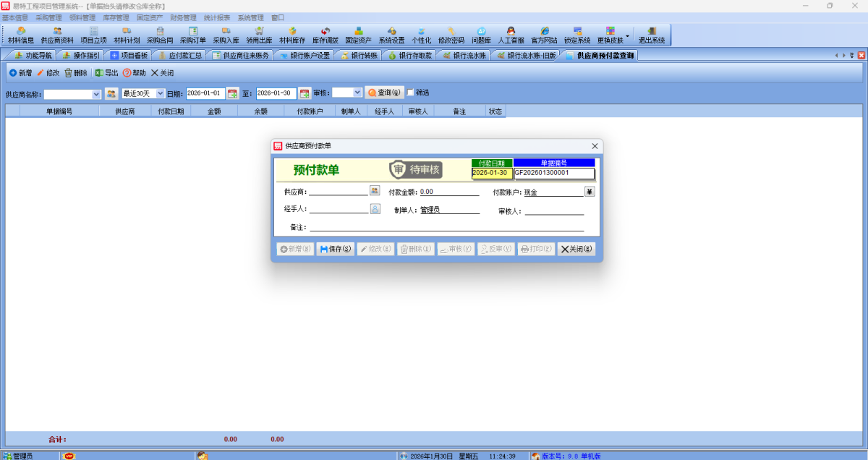
Task: Switch to the 银行转账 tab
Action: [359, 56]
